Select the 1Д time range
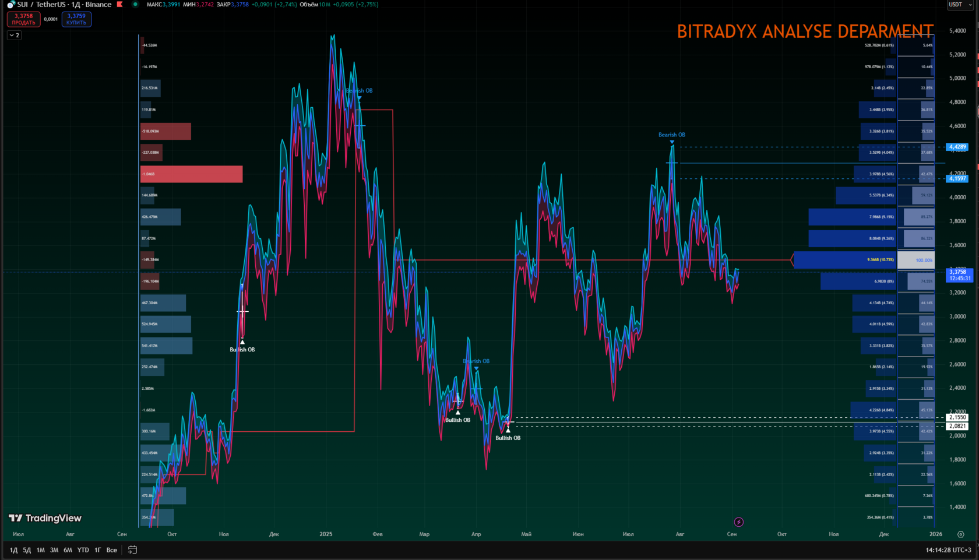This screenshot has height=560, width=979. tap(13, 550)
